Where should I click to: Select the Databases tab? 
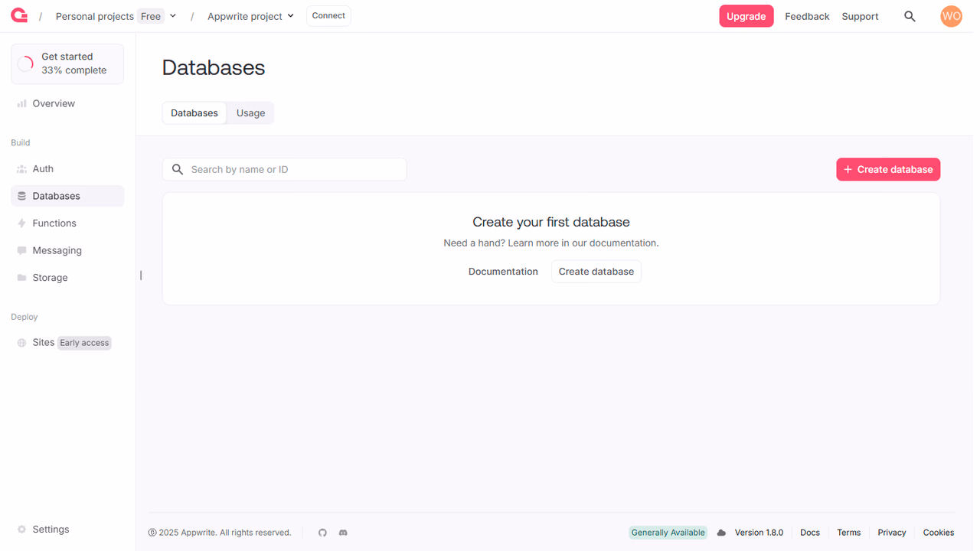194,113
